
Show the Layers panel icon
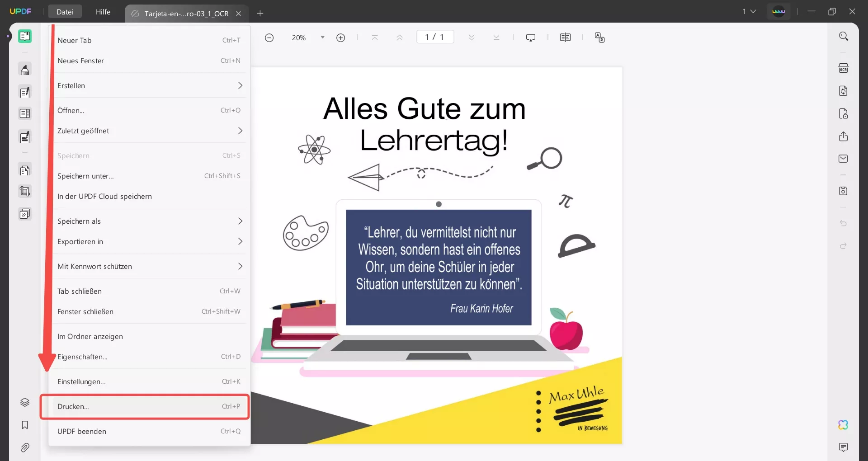(25, 402)
